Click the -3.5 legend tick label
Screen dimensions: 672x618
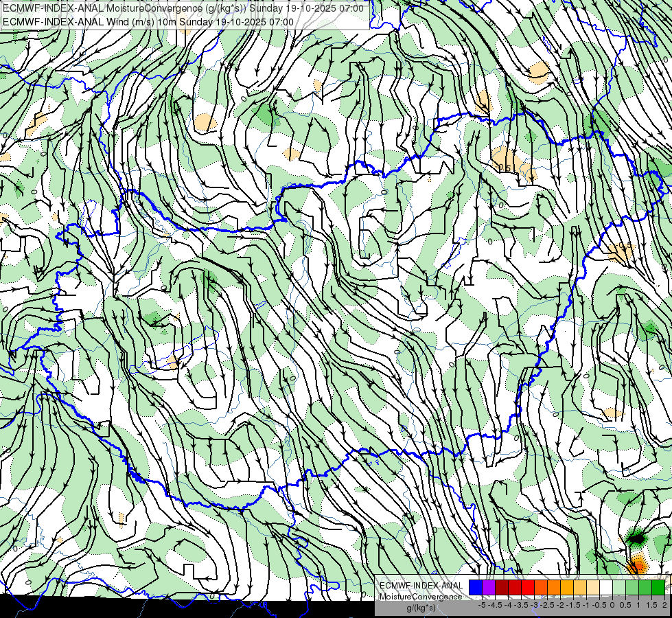[x=521, y=605]
